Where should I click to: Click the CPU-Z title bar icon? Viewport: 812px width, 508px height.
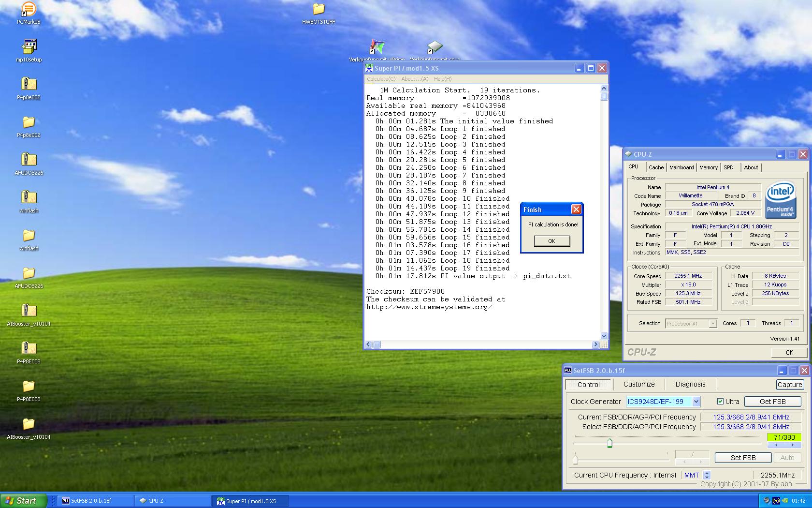tap(628, 154)
